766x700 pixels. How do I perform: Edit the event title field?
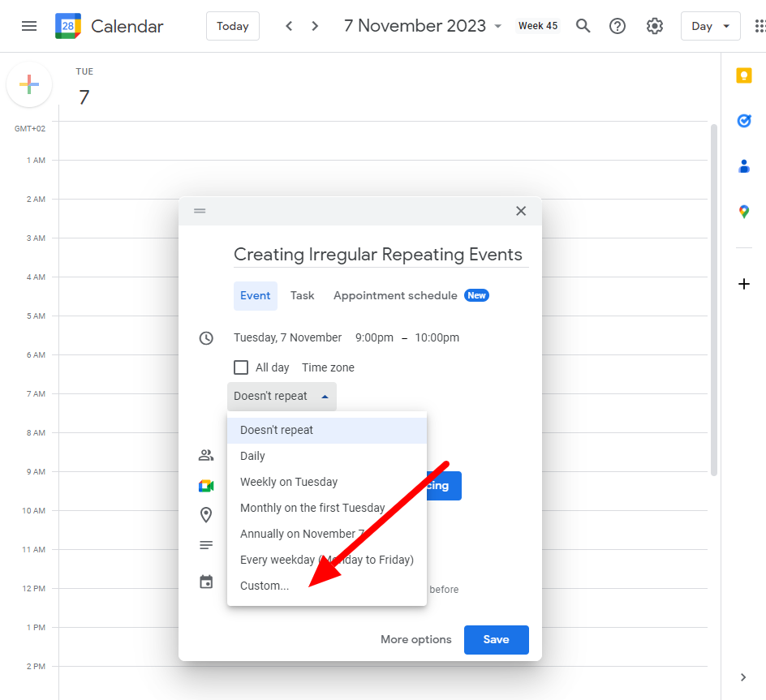(x=380, y=255)
